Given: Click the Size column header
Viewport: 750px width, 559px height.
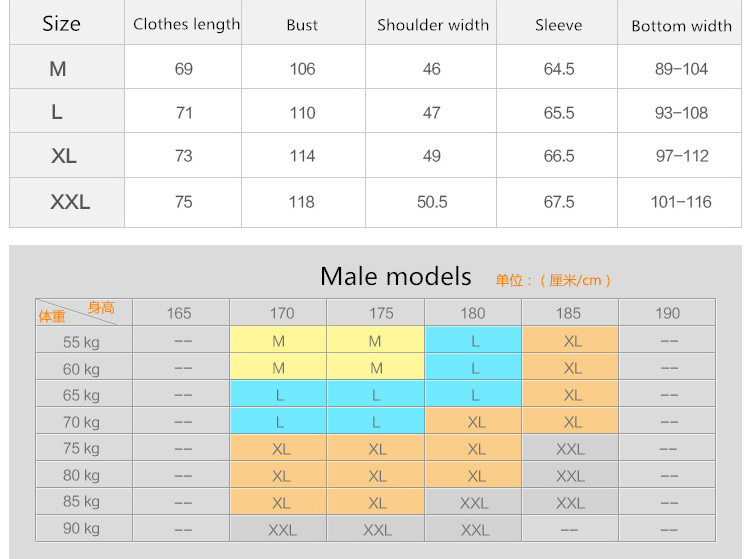Looking at the screenshot, I should tap(62, 24).
